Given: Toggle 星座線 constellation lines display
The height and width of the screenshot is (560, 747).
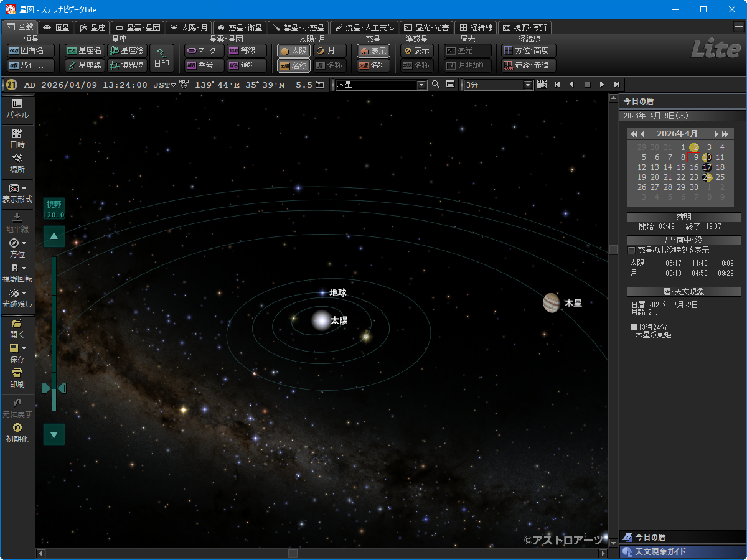Looking at the screenshot, I should pyautogui.click(x=85, y=65).
